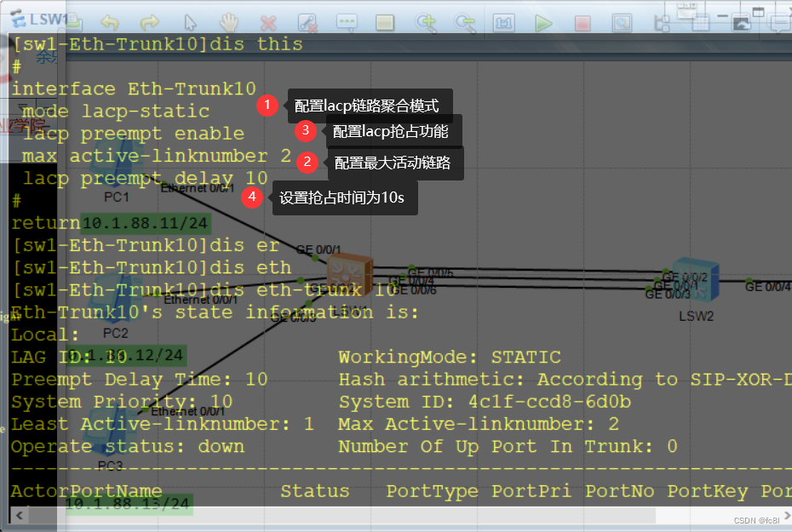Click the LSW2 device name label
The height and width of the screenshot is (532, 792).
pos(696,317)
